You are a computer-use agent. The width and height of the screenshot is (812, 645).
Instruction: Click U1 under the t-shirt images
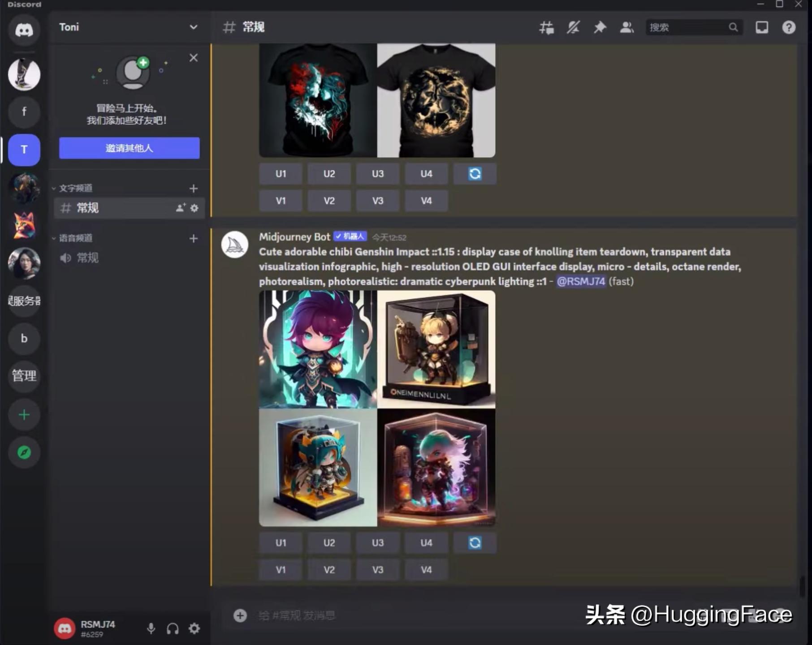pyautogui.click(x=281, y=174)
